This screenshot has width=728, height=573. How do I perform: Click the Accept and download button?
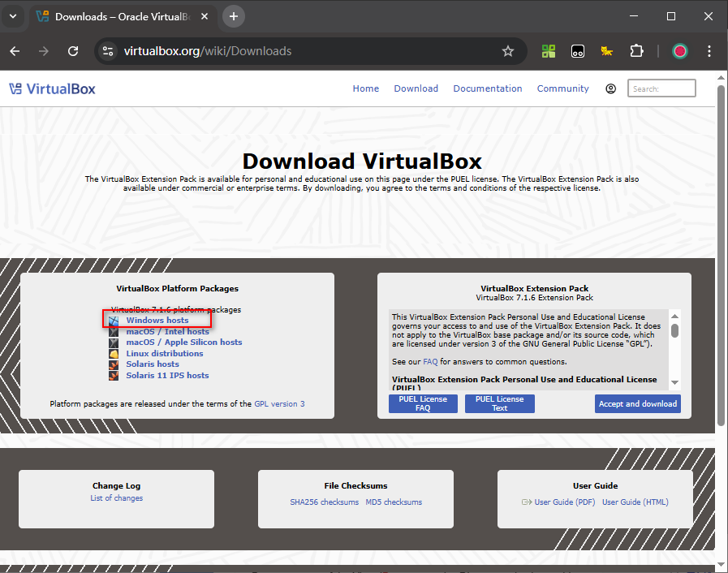(x=638, y=403)
